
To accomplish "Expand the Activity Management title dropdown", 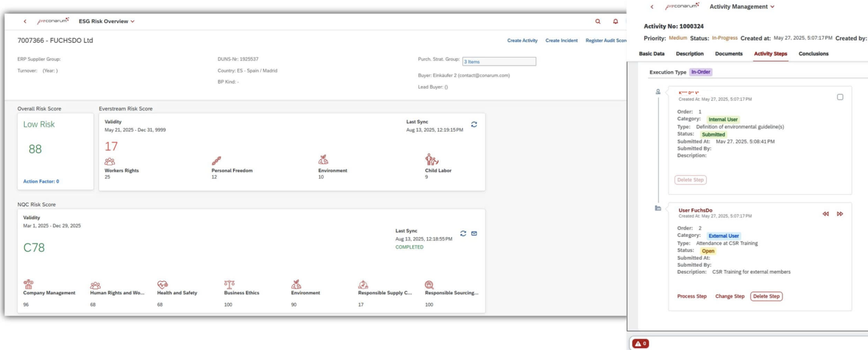I will click(773, 7).
